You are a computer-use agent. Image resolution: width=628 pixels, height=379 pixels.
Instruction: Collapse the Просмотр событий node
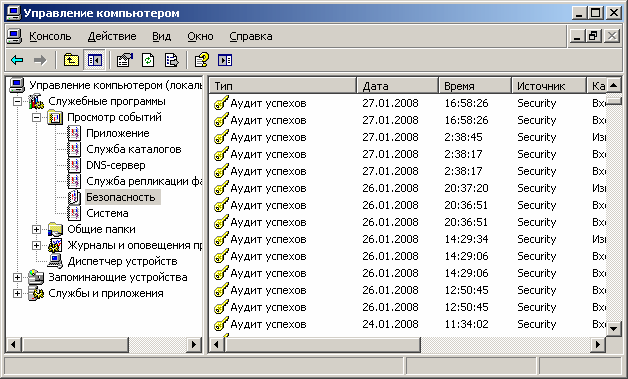pyautogui.click(x=36, y=117)
